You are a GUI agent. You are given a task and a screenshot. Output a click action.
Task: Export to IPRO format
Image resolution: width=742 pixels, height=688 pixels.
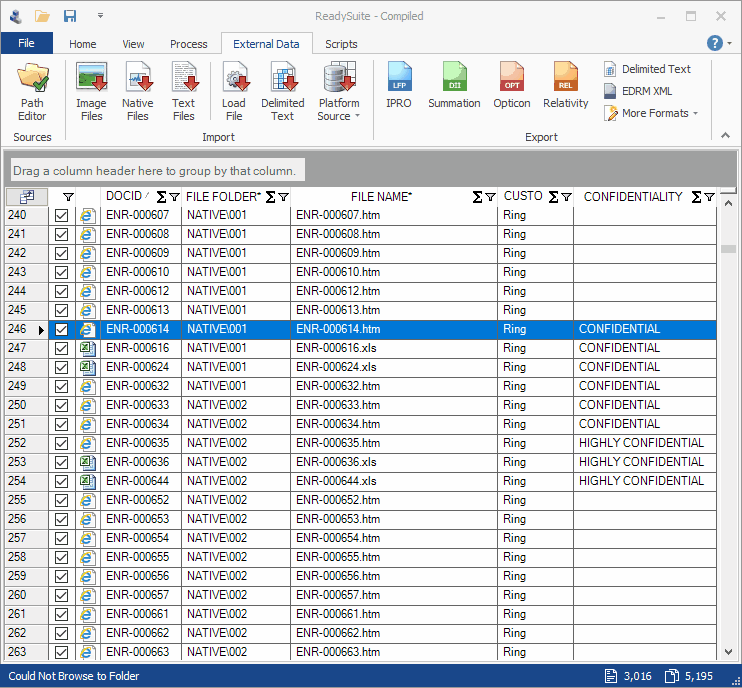pyautogui.click(x=399, y=86)
